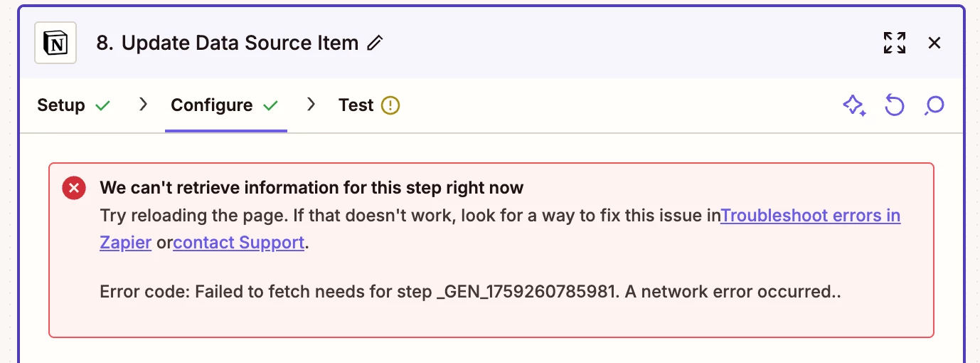The image size is (980, 363).
Task: Select the Configure tab
Action: click(x=212, y=105)
